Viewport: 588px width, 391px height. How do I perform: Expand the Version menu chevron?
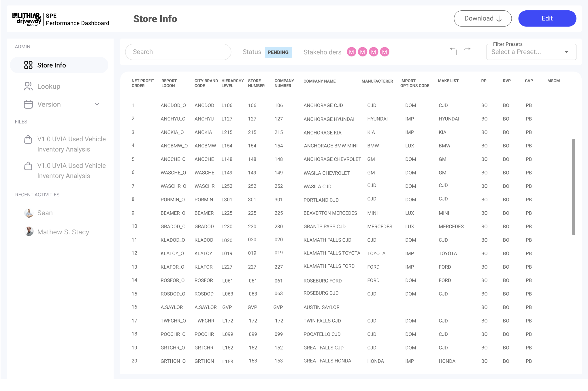click(x=97, y=104)
